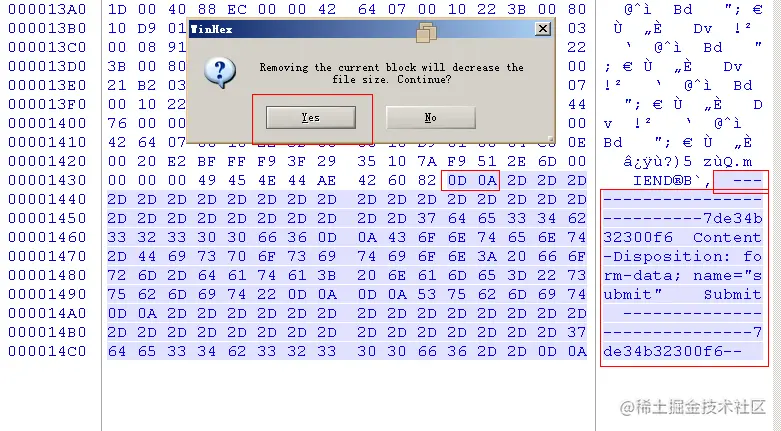Click the question mark icon in dialog
The image size is (781, 431).
[220, 73]
